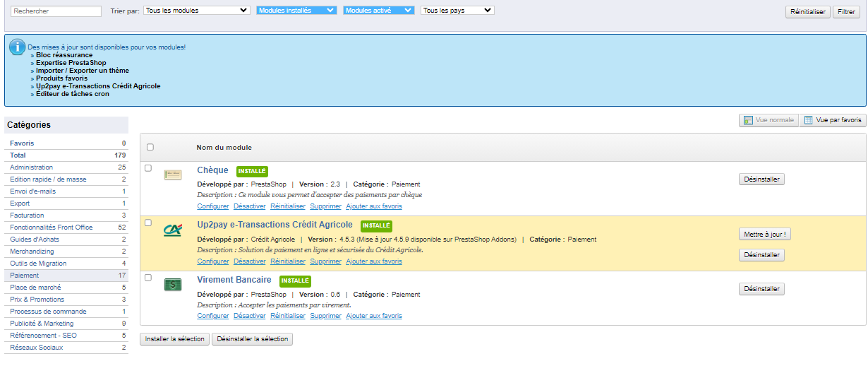Select Fonctionnalités Front Office category
Viewport: 868px width, 366px height.
coord(66,228)
